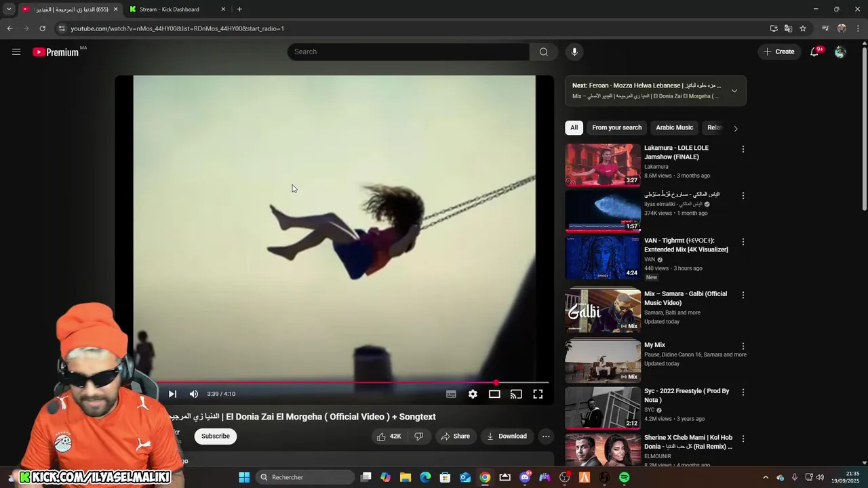
Task: Select From your search chip
Action: click(616, 127)
